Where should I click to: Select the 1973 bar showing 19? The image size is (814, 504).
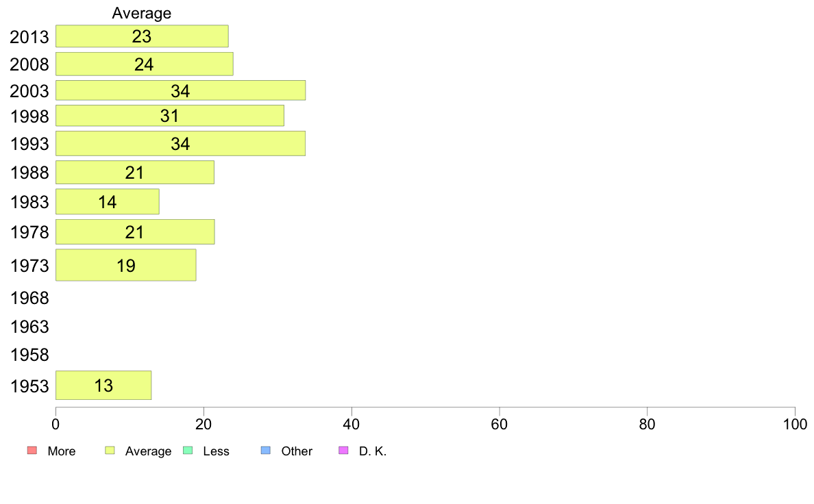click(x=126, y=265)
